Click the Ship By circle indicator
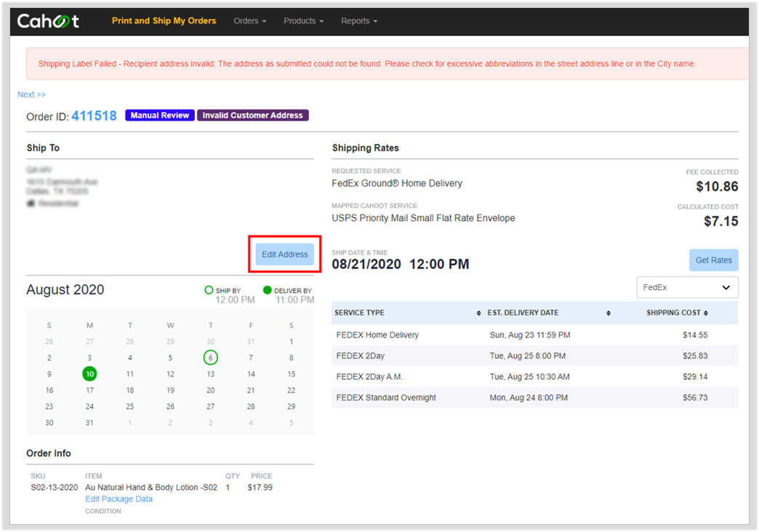 point(209,290)
